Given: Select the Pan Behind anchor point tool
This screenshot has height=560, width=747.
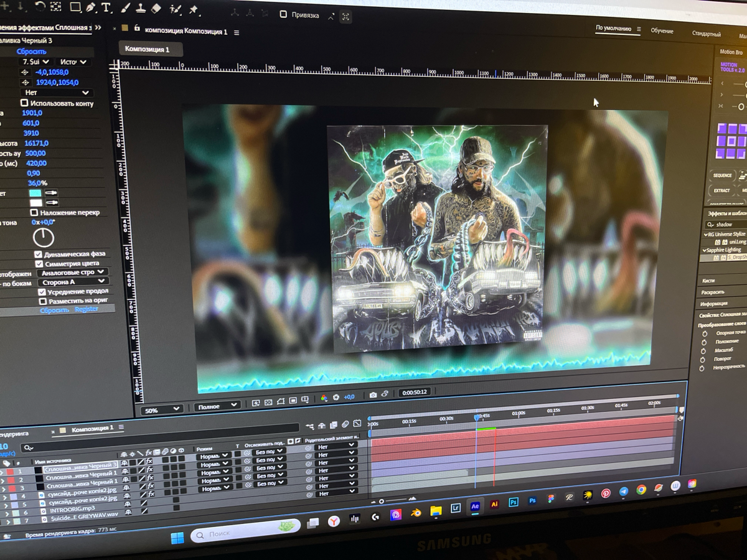Looking at the screenshot, I should coord(56,7).
